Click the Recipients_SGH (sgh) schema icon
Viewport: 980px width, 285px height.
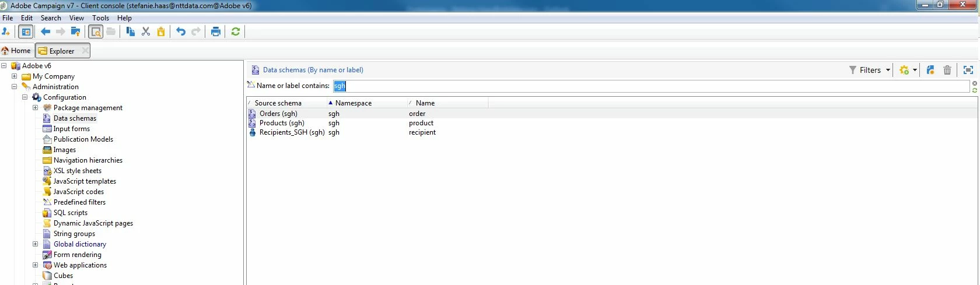[x=252, y=132]
